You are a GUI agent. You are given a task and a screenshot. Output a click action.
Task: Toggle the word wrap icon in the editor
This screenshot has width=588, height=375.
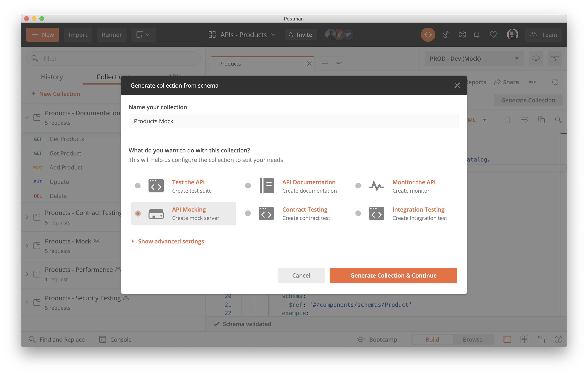524,120
